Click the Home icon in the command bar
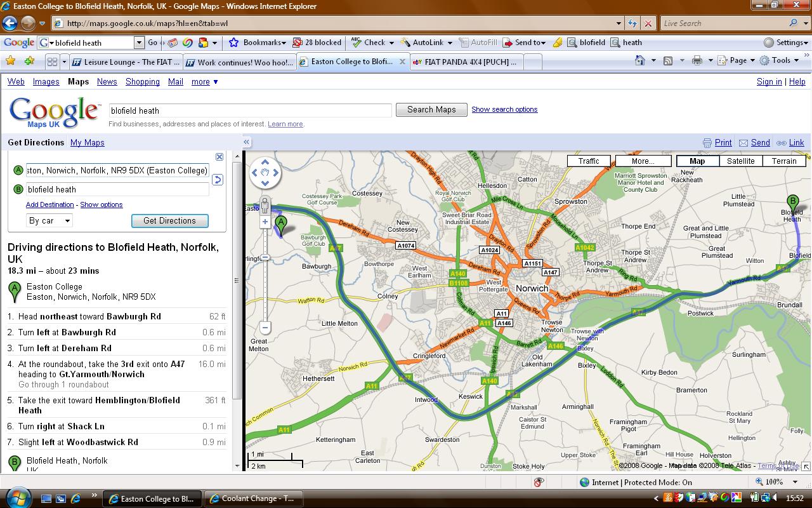The image size is (812, 508). pyautogui.click(x=640, y=60)
